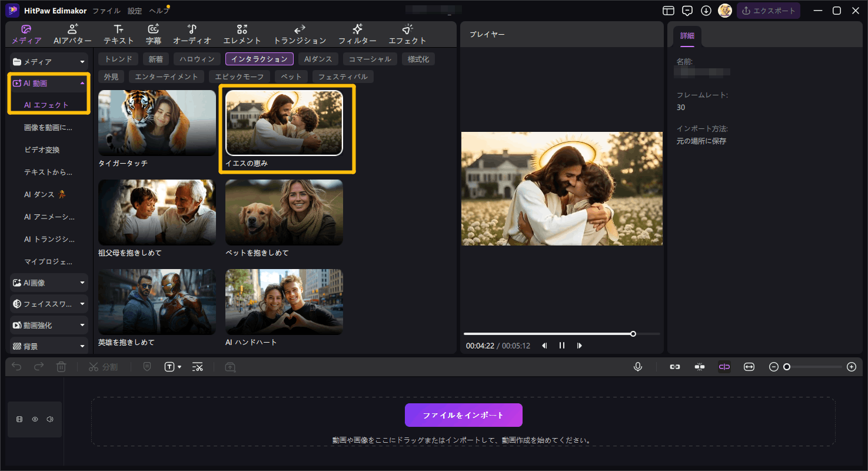Select the AIダンス category tab

click(x=318, y=59)
